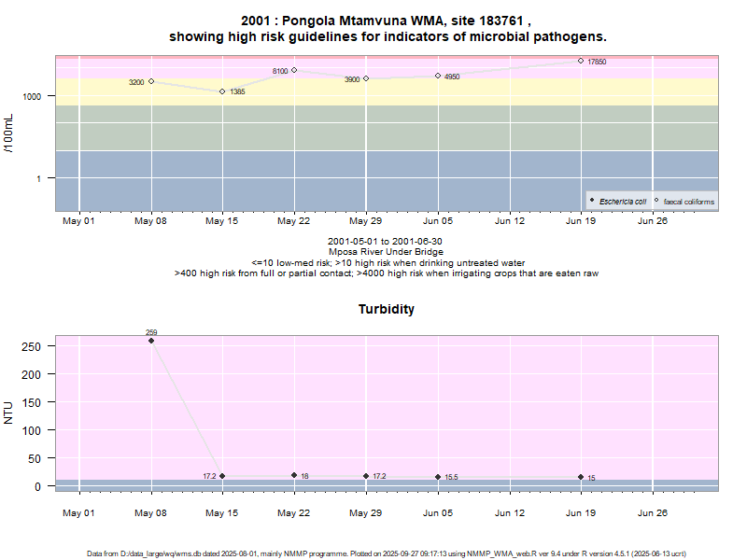Click the Mposa River Under Bridge caption

(x=386, y=252)
